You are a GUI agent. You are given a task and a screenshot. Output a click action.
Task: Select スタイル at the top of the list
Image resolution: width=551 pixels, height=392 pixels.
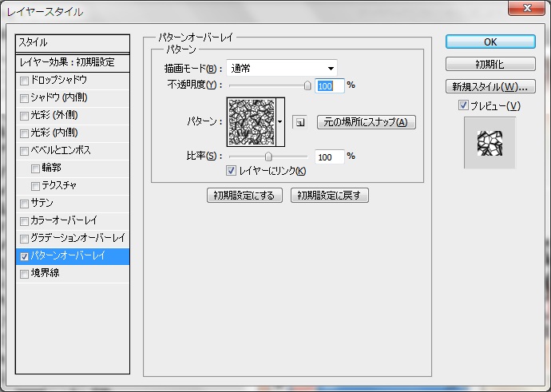[73, 43]
